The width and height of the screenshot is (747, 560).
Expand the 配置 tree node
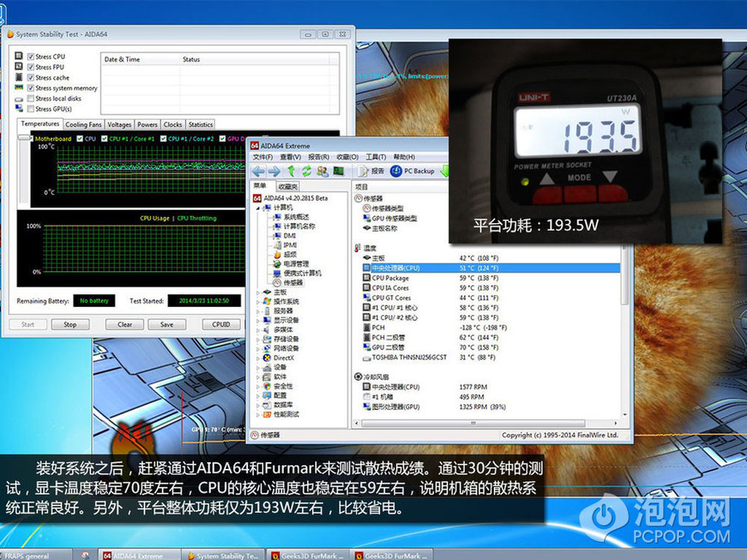coord(258,396)
